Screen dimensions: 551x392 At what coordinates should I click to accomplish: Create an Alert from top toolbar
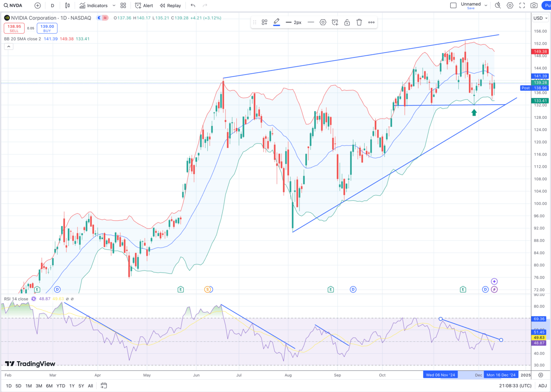click(144, 6)
